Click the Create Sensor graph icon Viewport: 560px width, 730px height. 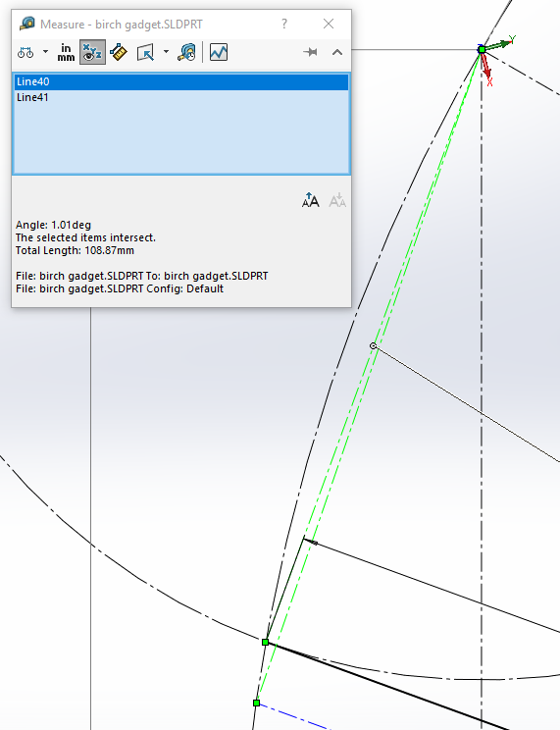click(x=219, y=52)
